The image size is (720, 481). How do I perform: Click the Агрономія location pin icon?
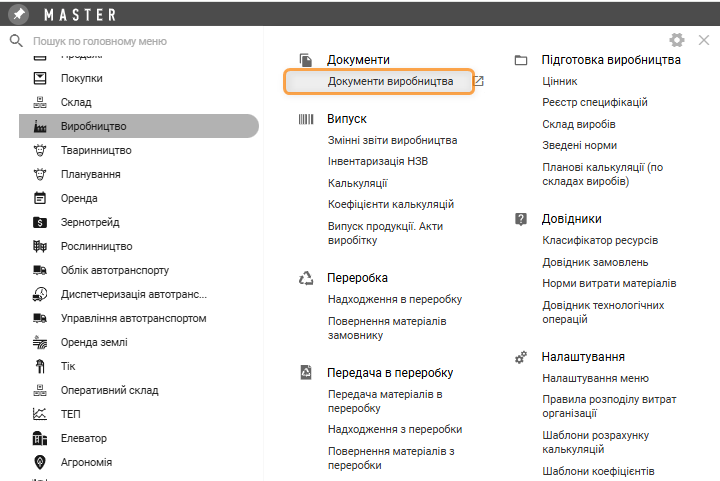click(x=40, y=462)
